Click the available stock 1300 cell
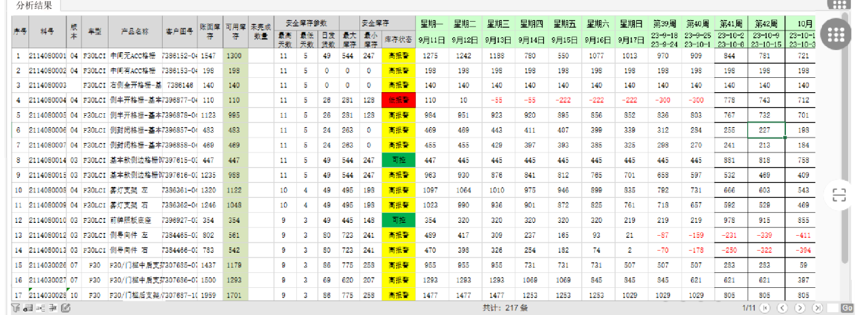 click(x=235, y=55)
